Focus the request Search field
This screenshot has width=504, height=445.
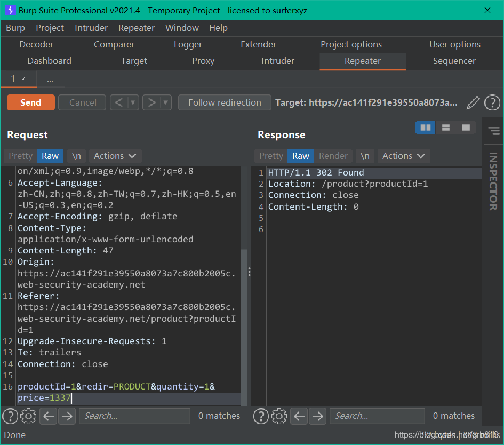point(135,416)
